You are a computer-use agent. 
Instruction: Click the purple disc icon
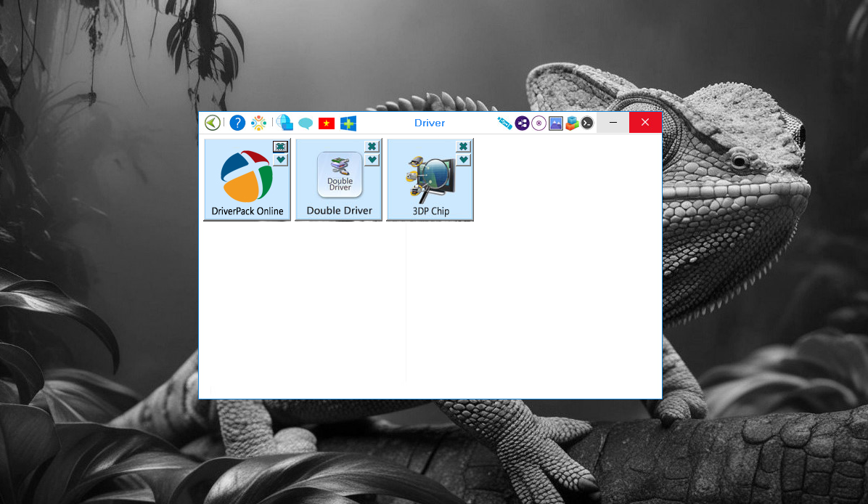(539, 123)
